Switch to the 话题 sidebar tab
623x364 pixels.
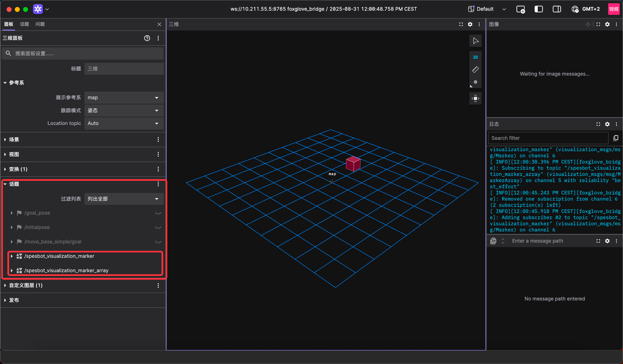pyautogui.click(x=24, y=24)
